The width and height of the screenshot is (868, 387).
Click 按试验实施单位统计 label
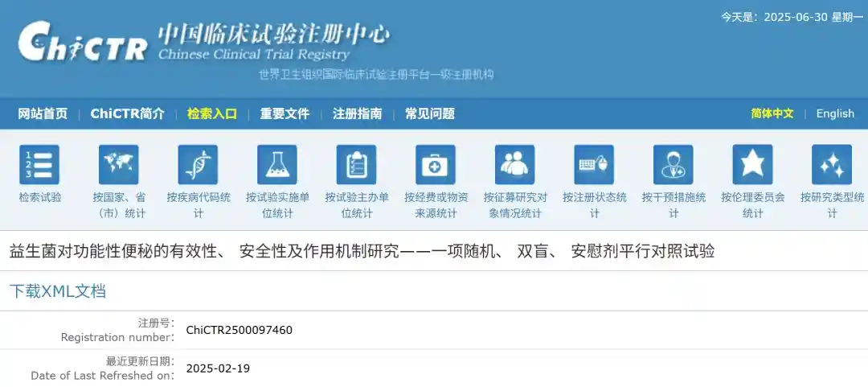click(277, 205)
